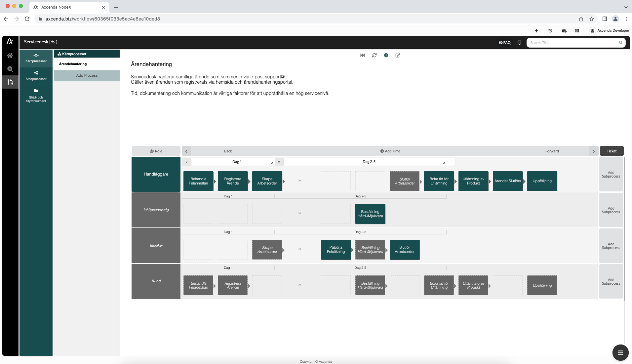Image resolution: width=632 pixels, height=364 pixels.
Task: Open Stöd- och Styrdokument section
Action: click(36, 96)
